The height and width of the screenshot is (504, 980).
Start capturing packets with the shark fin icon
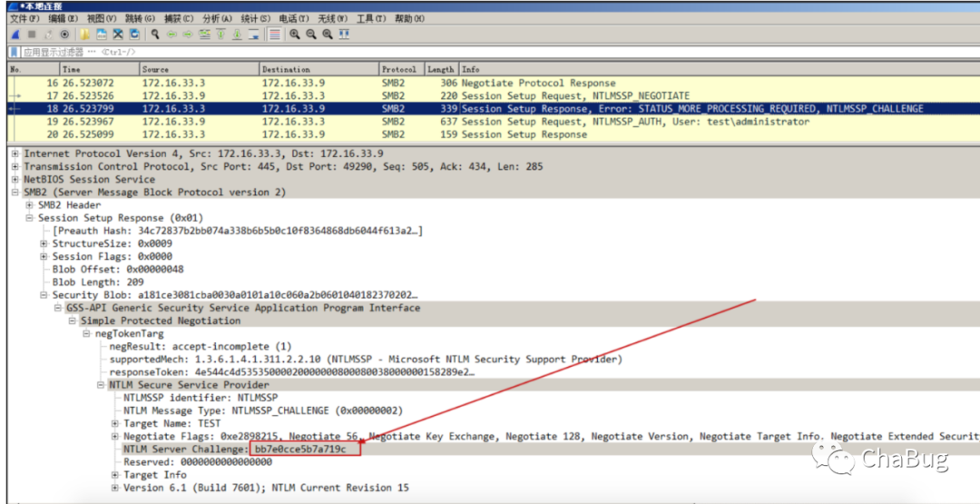[x=15, y=35]
